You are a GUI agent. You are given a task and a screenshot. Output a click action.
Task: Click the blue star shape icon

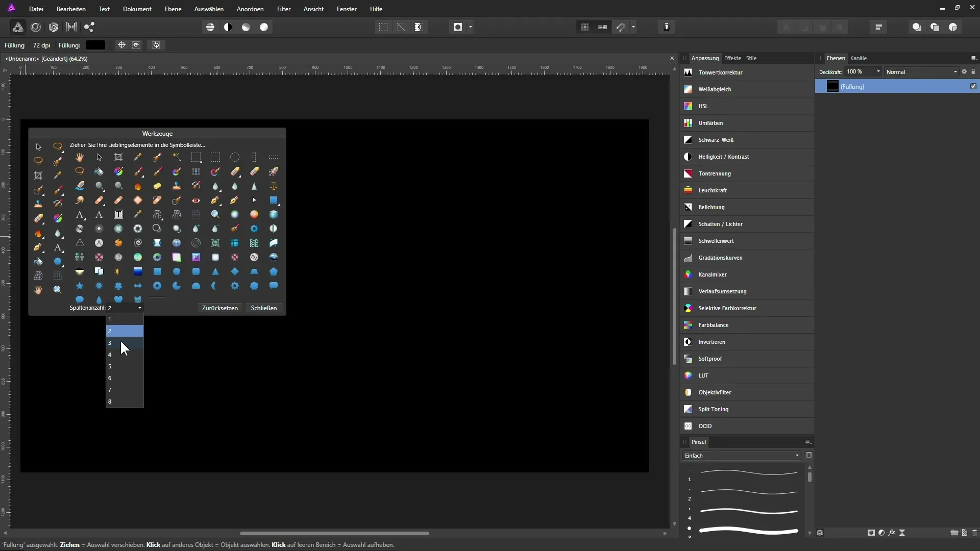click(x=80, y=286)
